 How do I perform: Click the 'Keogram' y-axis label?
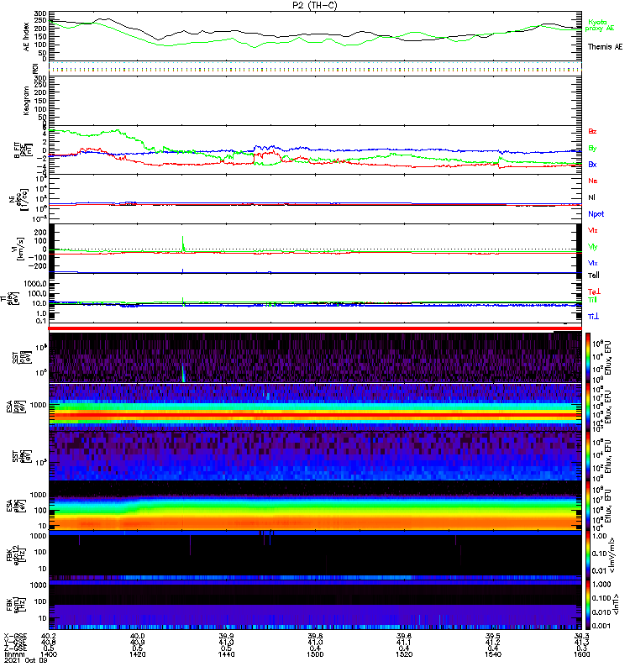pos(26,101)
